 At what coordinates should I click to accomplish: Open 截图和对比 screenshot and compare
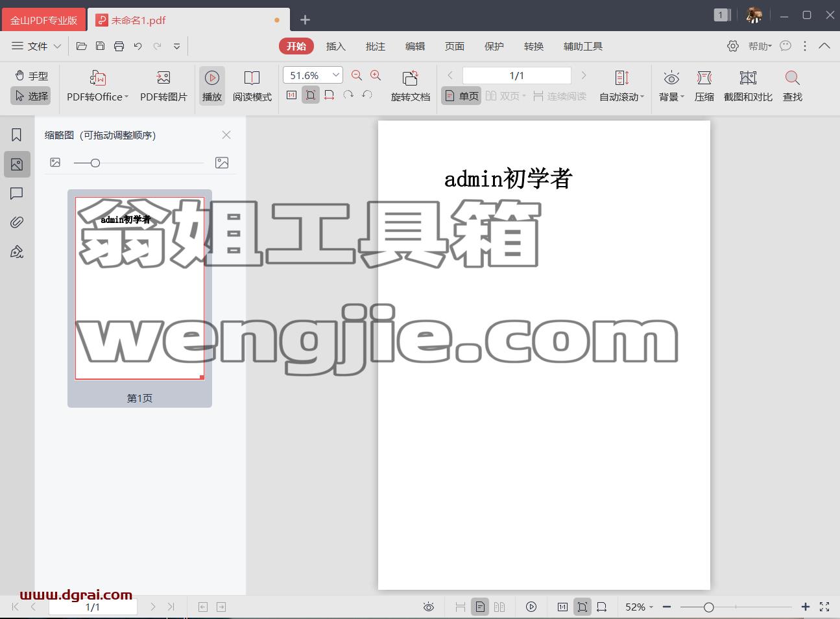point(748,86)
